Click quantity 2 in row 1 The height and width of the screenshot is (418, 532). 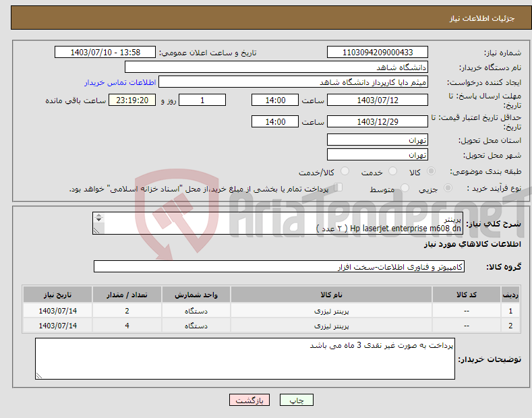tap(127, 311)
